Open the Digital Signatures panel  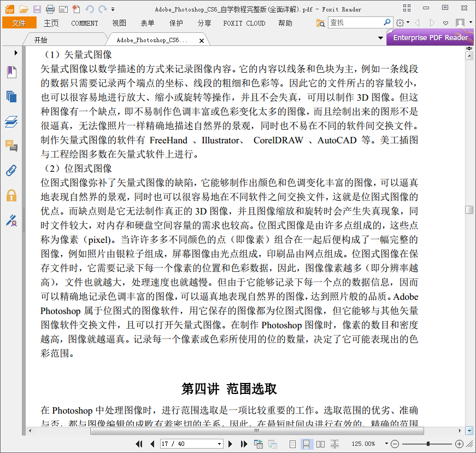coord(11,220)
